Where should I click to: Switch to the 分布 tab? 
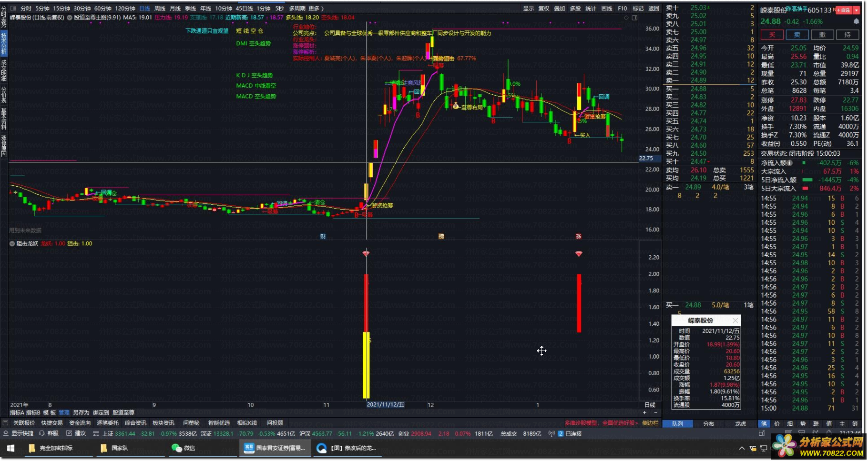click(x=709, y=423)
